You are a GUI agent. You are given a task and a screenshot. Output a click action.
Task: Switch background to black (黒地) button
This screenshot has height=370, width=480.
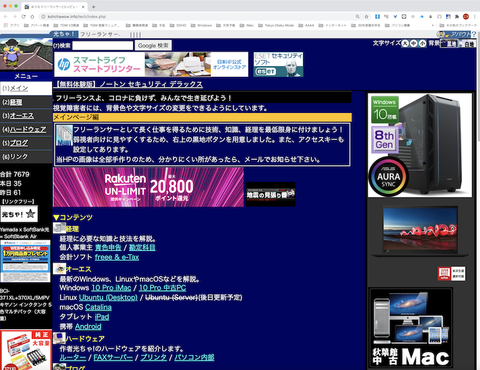point(449,43)
